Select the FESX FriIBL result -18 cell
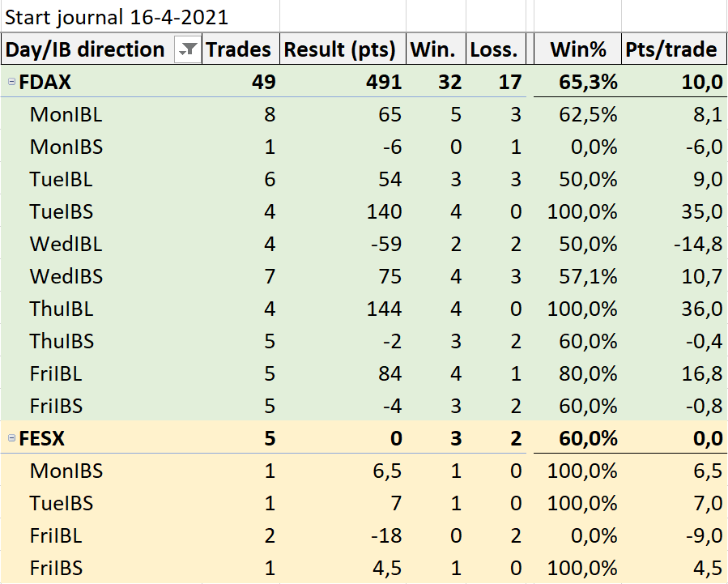The width and height of the screenshot is (728, 584). [x=343, y=535]
